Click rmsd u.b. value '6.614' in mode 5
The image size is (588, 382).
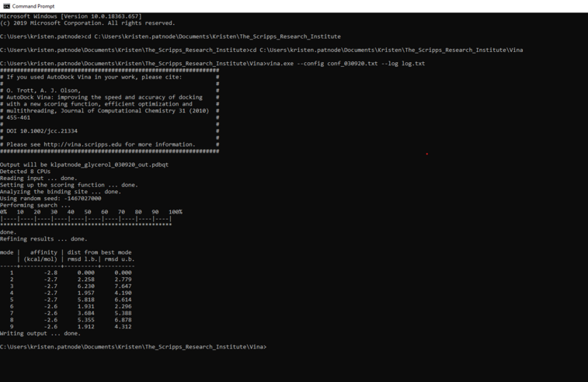pos(123,300)
